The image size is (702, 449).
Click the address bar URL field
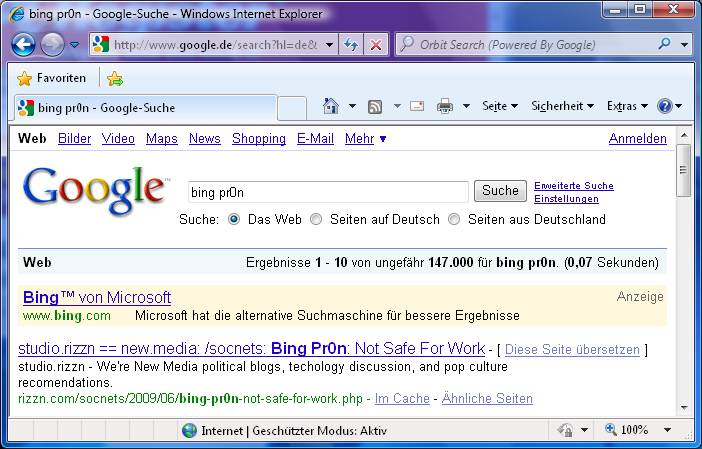[216, 45]
